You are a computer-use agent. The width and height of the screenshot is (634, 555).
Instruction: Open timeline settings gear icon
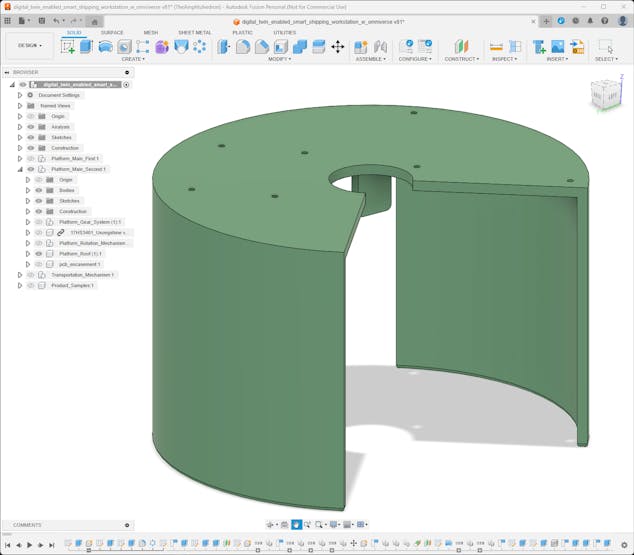coord(625,545)
